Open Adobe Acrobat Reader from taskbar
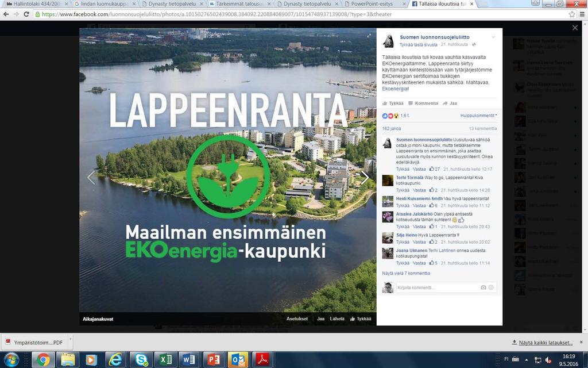The width and height of the screenshot is (588, 368). tap(262, 360)
